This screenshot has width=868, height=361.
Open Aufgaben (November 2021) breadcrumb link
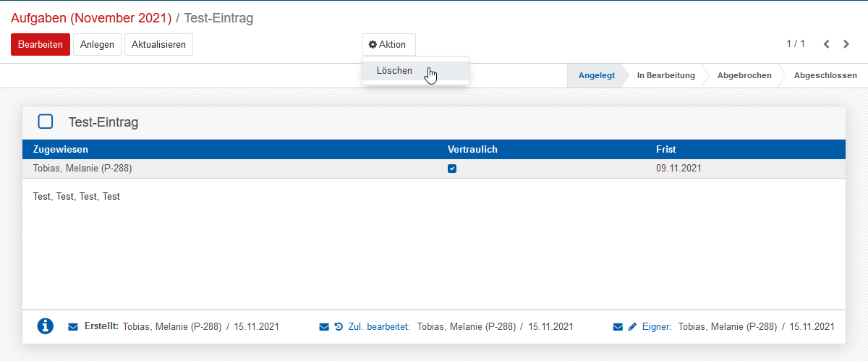pos(91,18)
